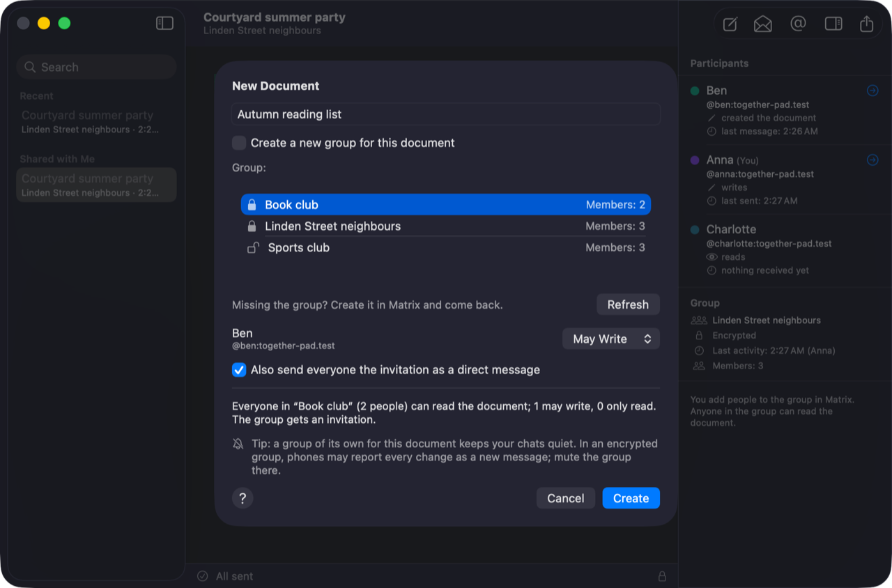Select the Linden Street neighbours group in list

[446, 226]
